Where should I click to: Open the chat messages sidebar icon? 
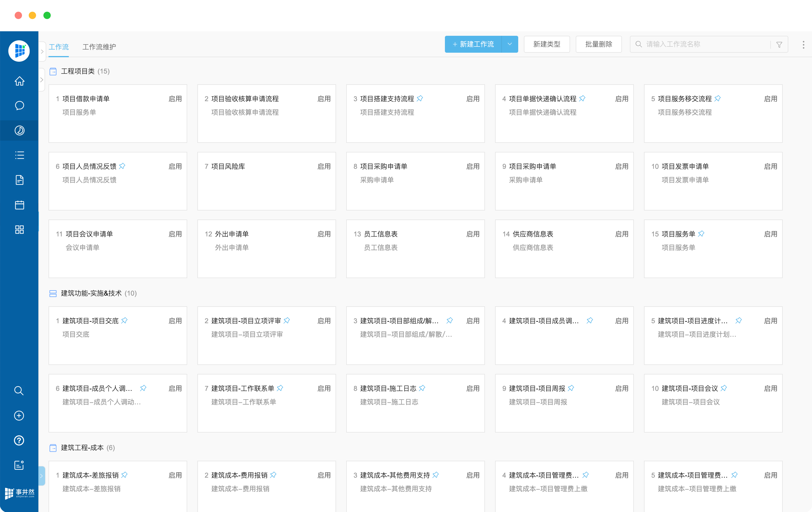(19, 105)
